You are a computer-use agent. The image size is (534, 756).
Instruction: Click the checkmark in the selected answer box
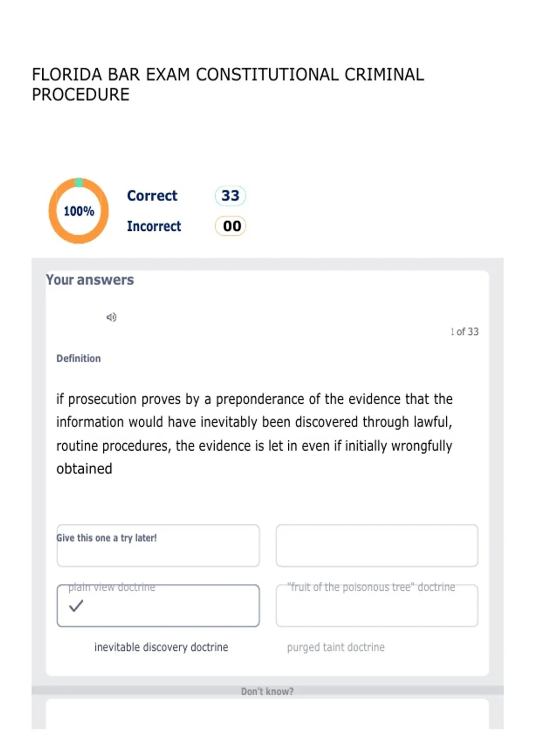click(76, 606)
